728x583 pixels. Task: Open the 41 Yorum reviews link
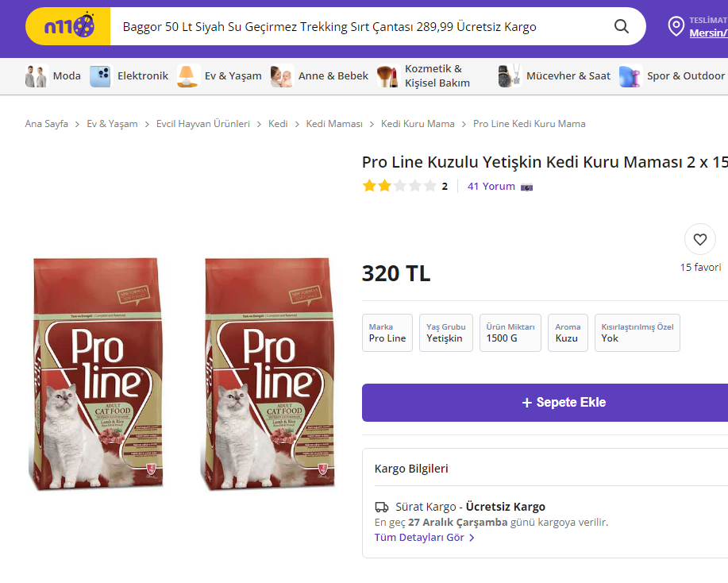(491, 187)
